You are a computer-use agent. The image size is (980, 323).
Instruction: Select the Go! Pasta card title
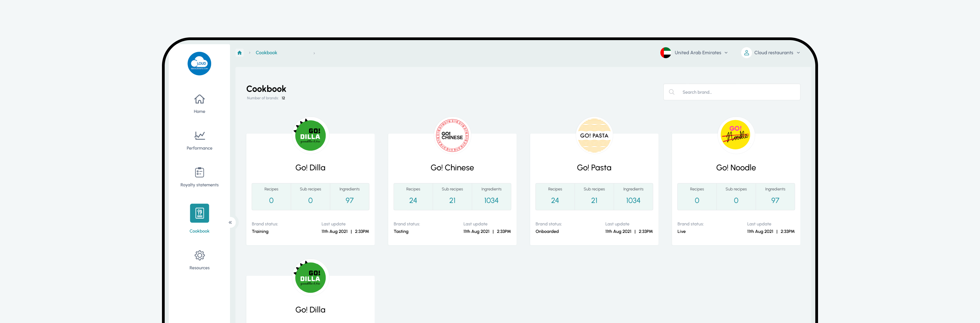[x=594, y=168]
